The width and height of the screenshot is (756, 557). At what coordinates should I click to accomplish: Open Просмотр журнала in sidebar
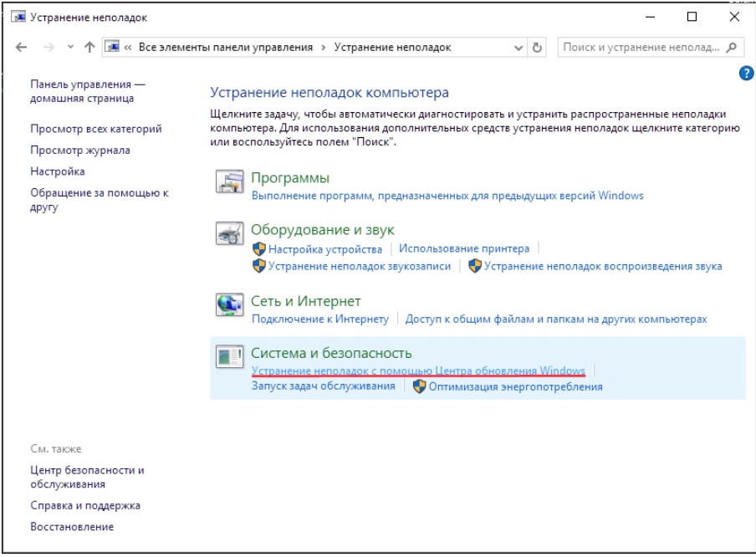click(80, 150)
